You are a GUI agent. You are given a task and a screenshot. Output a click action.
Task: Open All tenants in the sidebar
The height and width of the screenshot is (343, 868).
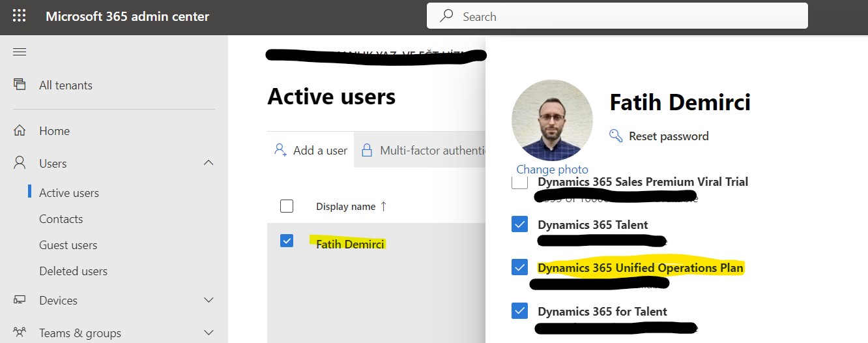tap(66, 85)
